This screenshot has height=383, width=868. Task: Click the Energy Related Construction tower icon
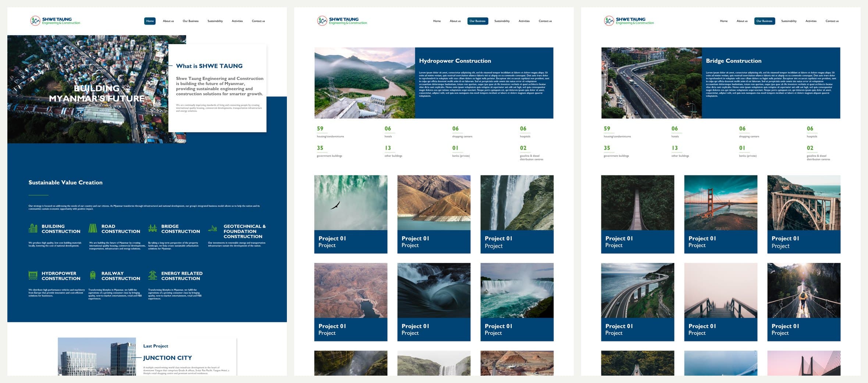pos(153,275)
